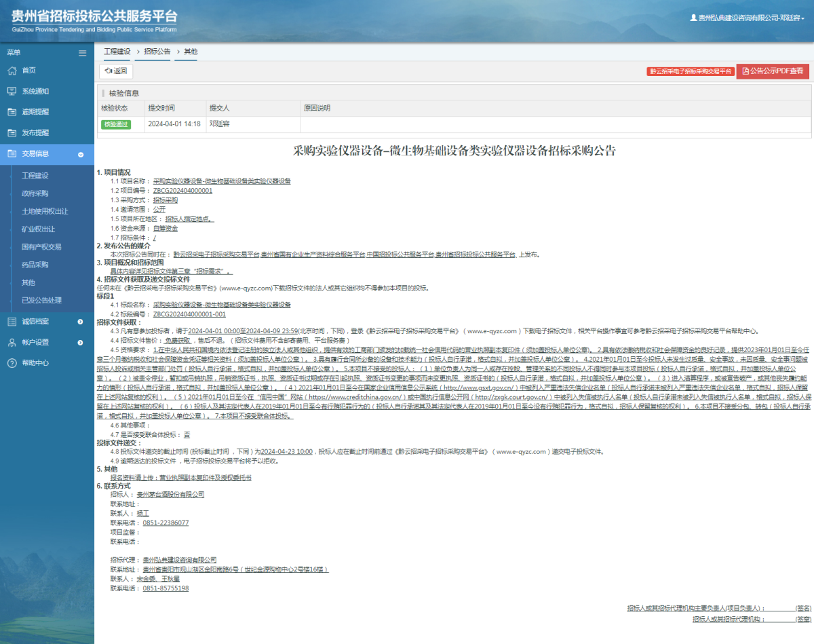The width and height of the screenshot is (814, 644).
Task: Expand the 诚信档案 section chevron
Action: click(x=81, y=323)
